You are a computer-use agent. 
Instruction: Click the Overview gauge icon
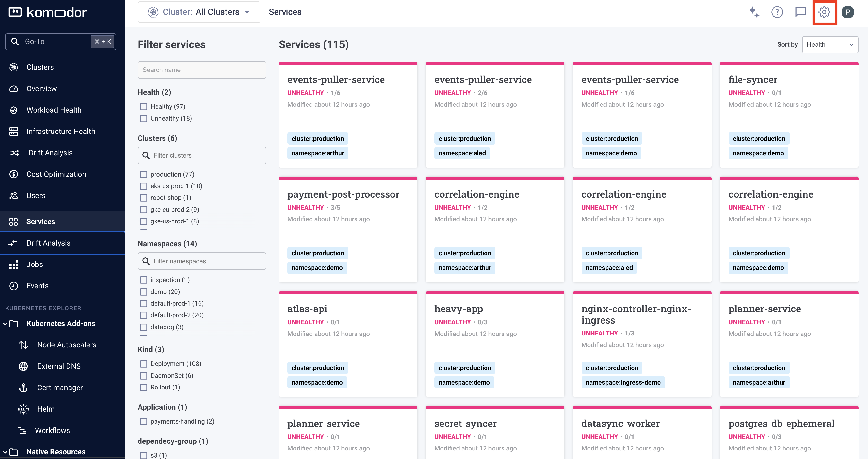click(x=14, y=89)
